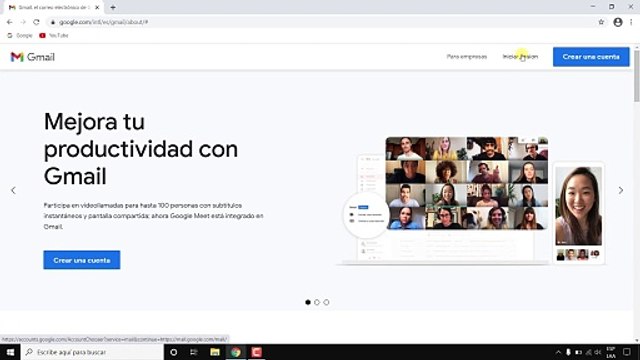Click header Crear una cuenta button
Viewport: 640px width, 360px height.
[x=591, y=57]
